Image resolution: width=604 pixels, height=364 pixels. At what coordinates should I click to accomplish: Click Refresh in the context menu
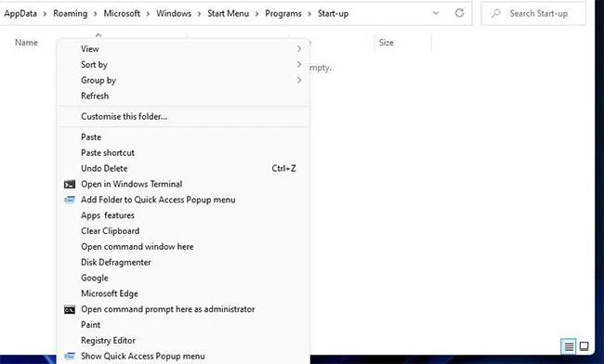[x=183, y=96]
